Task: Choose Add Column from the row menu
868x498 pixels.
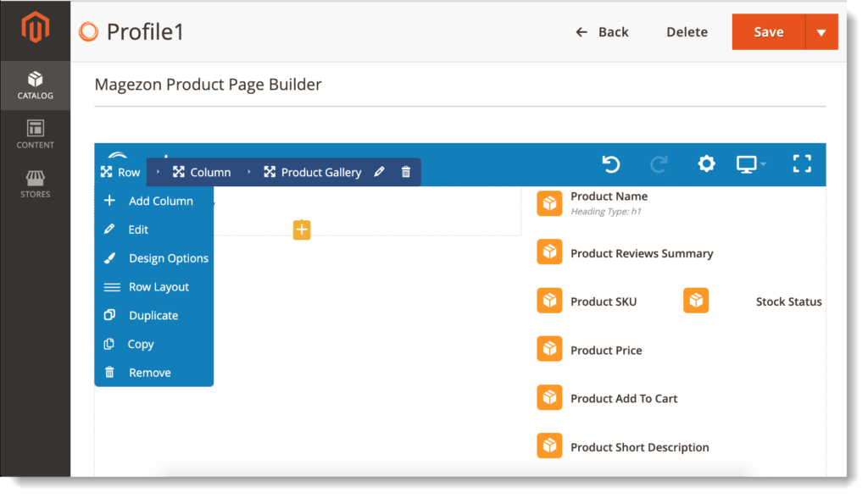Action: tap(154, 201)
